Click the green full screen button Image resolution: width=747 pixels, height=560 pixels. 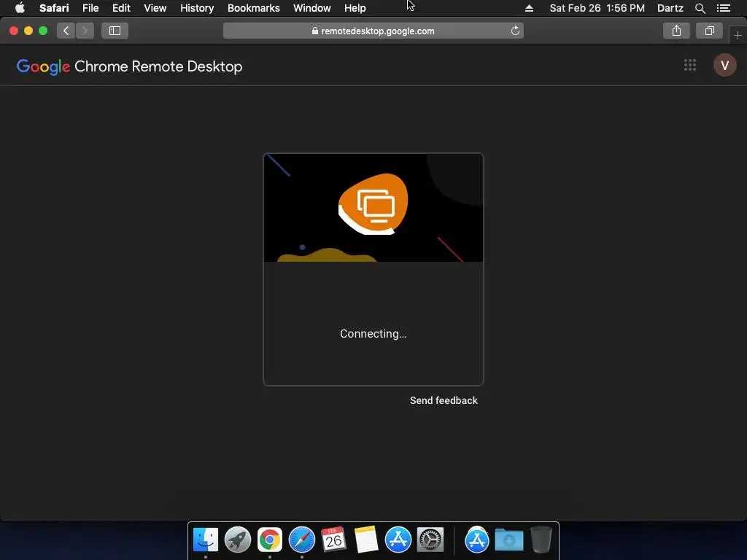(x=43, y=31)
